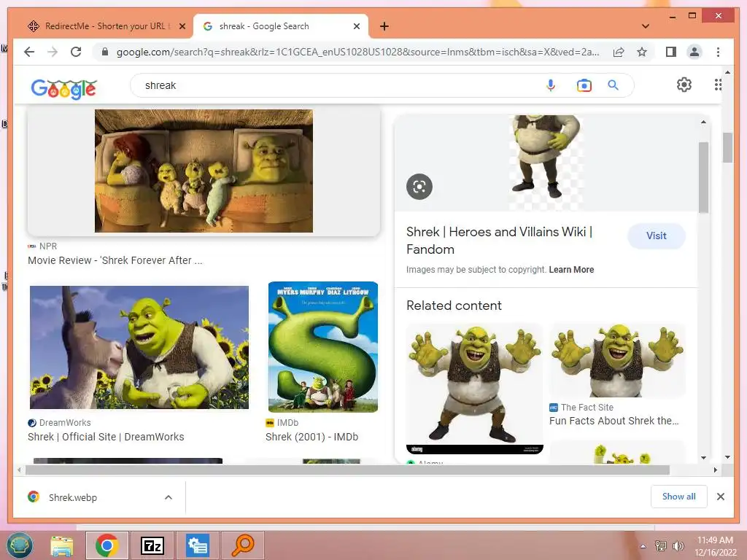Go back to the previous page
747x560 pixels.
click(29, 52)
